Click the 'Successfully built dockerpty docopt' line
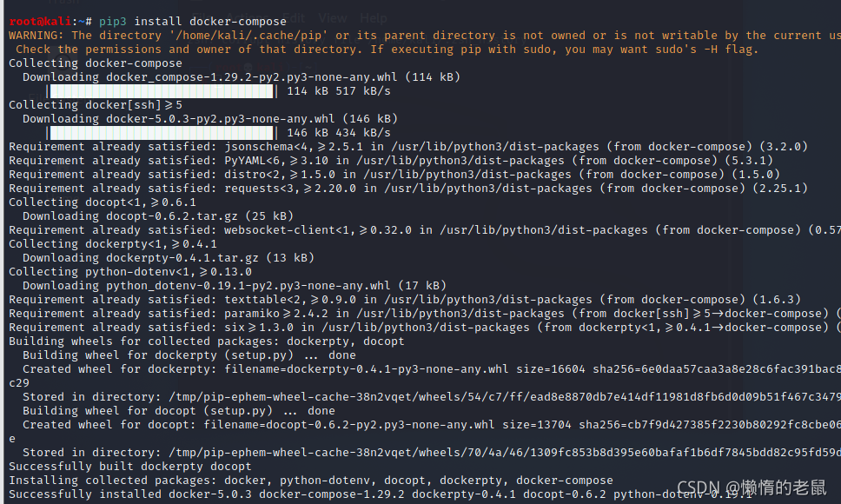Screen dimensions: 841x504 click(x=129, y=467)
